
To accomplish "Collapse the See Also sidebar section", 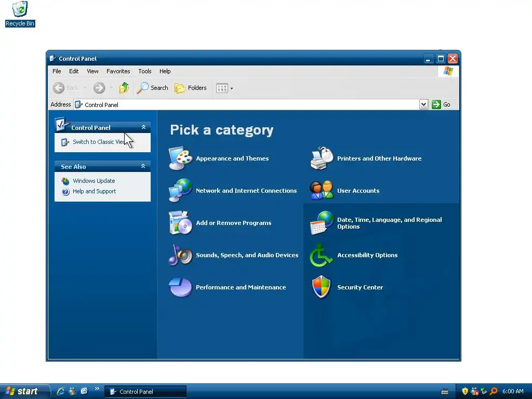I will click(x=143, y=166).
